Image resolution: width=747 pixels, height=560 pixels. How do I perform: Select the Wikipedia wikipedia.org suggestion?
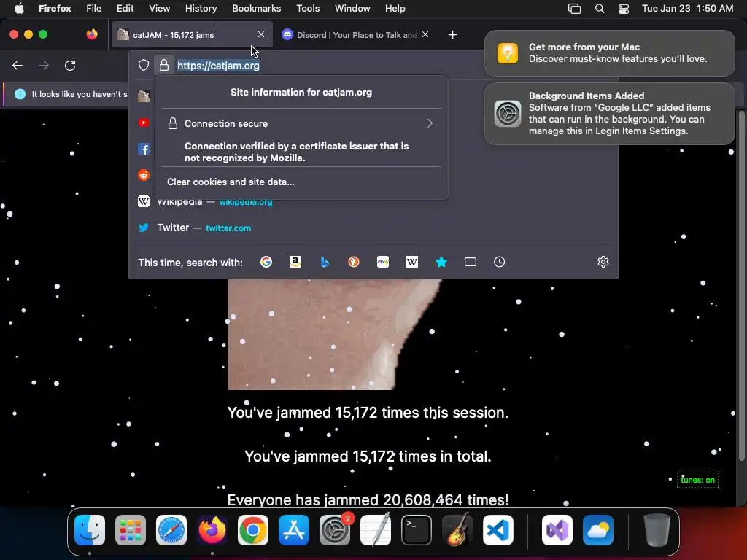[x=374, y=201]
